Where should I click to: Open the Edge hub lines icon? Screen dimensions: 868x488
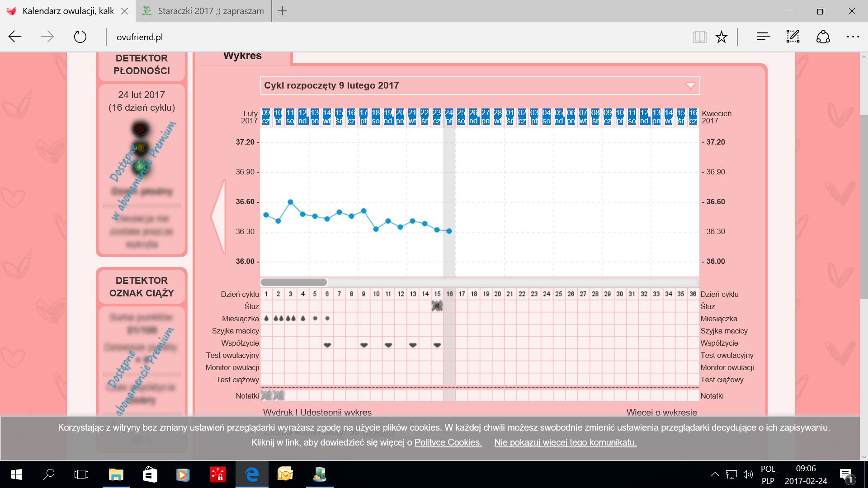[763, 37]
